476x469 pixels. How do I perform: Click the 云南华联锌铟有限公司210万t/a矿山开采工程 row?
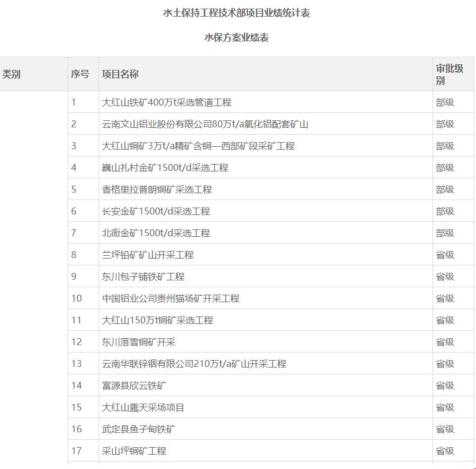(x=194, y=364)
